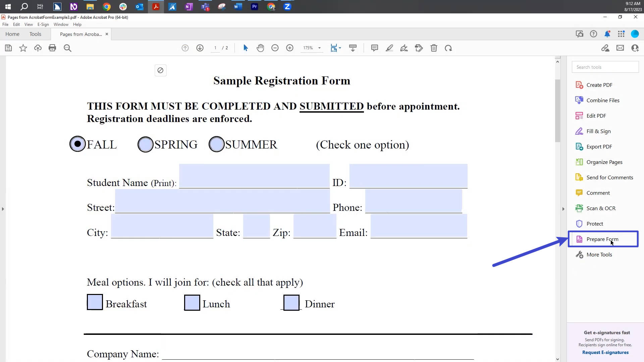This screenshot has width=644, height=362.
Task: Switch to the Home tab
Action: pyautogui.click(x=12, y=34)
